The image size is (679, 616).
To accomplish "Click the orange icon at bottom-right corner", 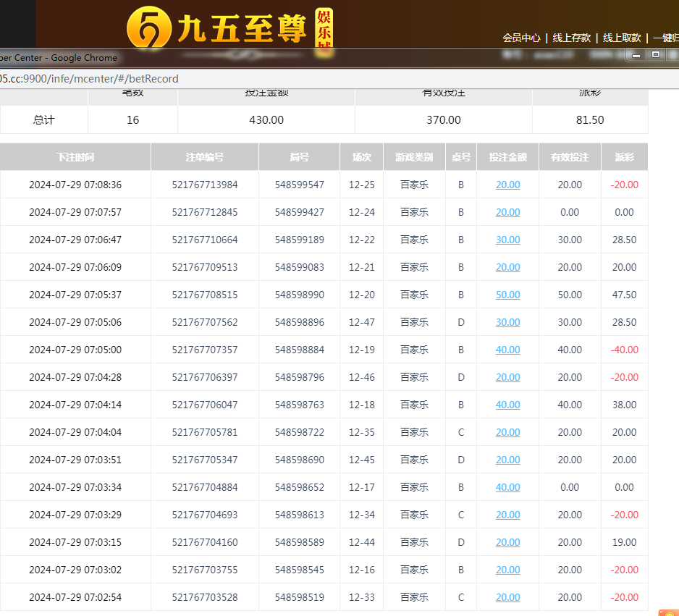I will coord(667,612).
